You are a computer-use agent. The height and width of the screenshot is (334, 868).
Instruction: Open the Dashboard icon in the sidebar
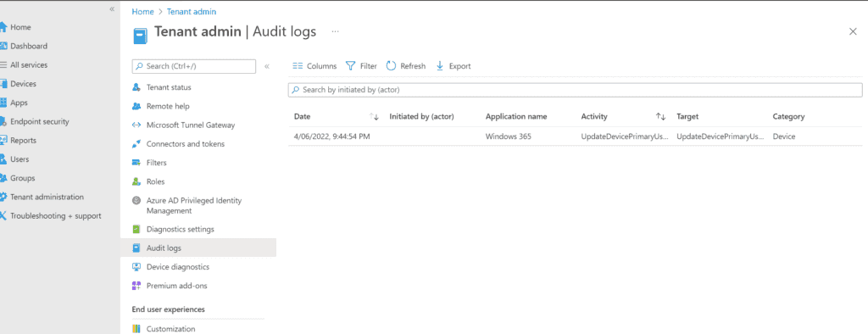point(3,46)
